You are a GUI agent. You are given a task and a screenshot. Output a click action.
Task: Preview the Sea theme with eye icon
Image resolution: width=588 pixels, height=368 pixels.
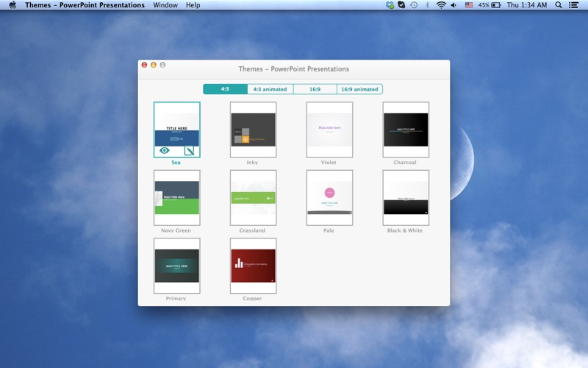coord(164,151)
